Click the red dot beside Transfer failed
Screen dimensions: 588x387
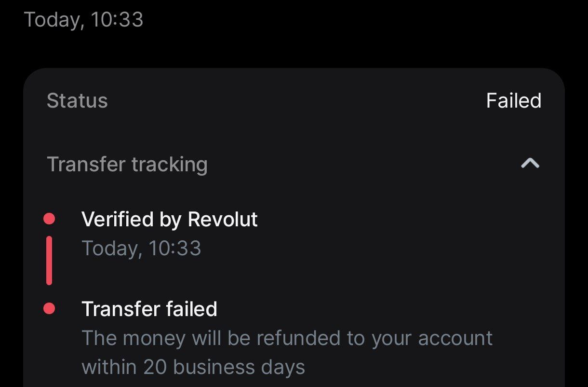[x=49, y=308]
